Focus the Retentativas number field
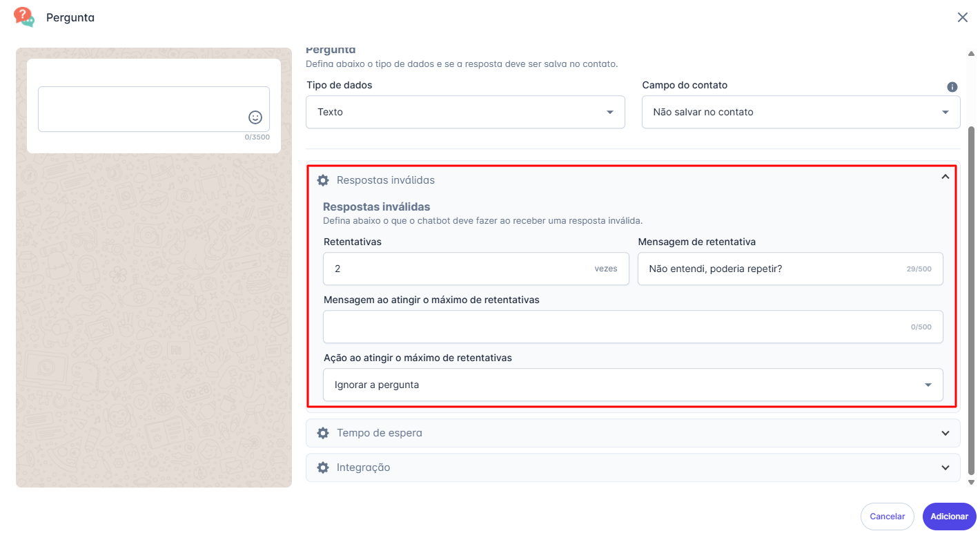980x540 pixels. (x=455, y=269)
